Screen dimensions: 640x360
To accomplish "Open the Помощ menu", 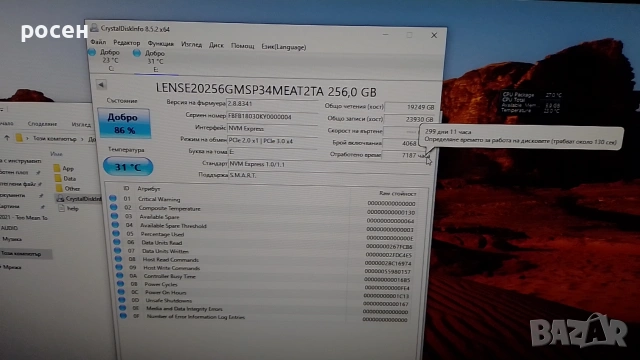I will (242, 46).
